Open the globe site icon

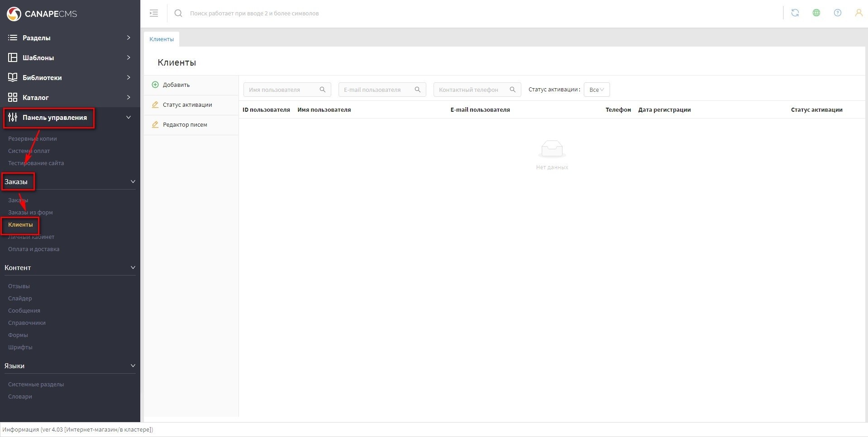click(x=816, y=13)
